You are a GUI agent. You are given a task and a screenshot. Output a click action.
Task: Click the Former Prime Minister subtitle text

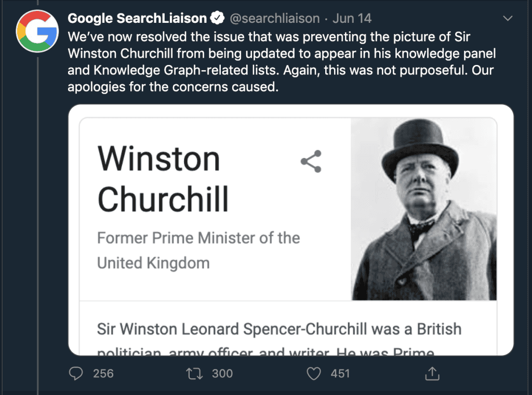click(x=198, y=250)
